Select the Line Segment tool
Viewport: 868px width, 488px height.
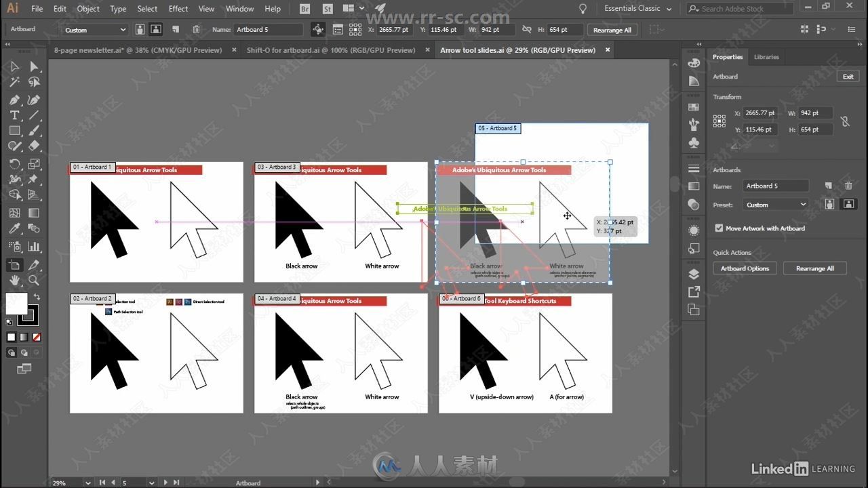pyautogui.click(x=34, y=115)
